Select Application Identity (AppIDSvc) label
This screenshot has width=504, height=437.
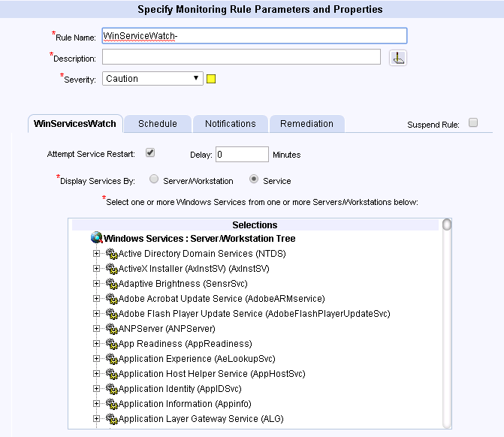pos(180,389)
